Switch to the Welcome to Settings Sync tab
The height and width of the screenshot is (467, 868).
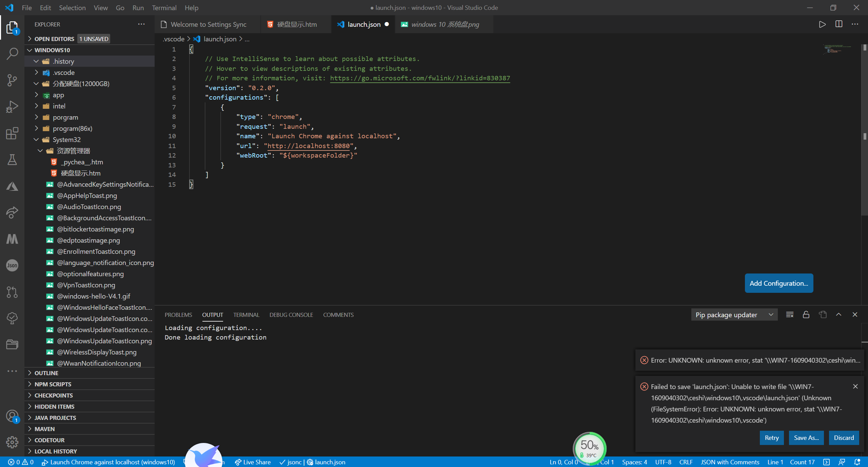(x=208, y=24)
